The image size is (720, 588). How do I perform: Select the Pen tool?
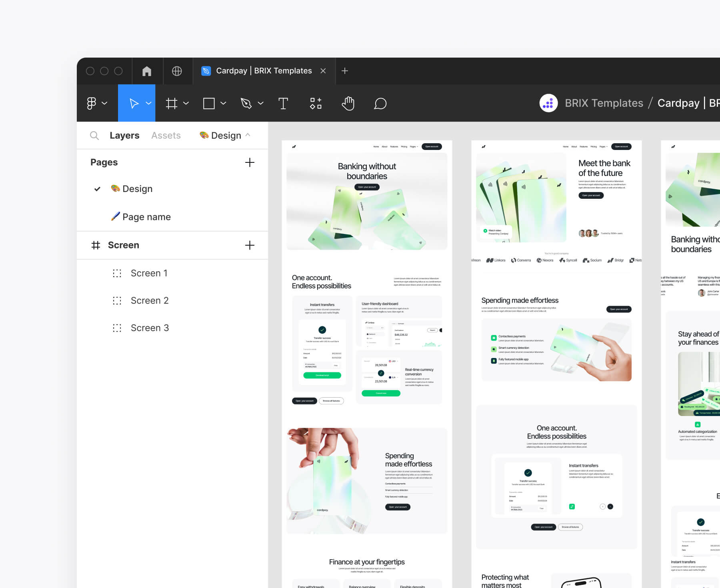(x=246, y=103)
